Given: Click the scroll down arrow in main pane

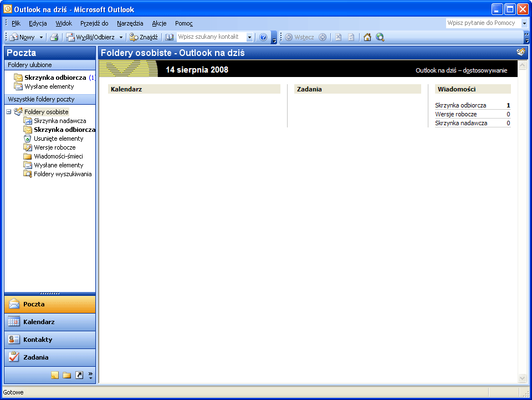Looking at the screenshot, I should [522, 378].
